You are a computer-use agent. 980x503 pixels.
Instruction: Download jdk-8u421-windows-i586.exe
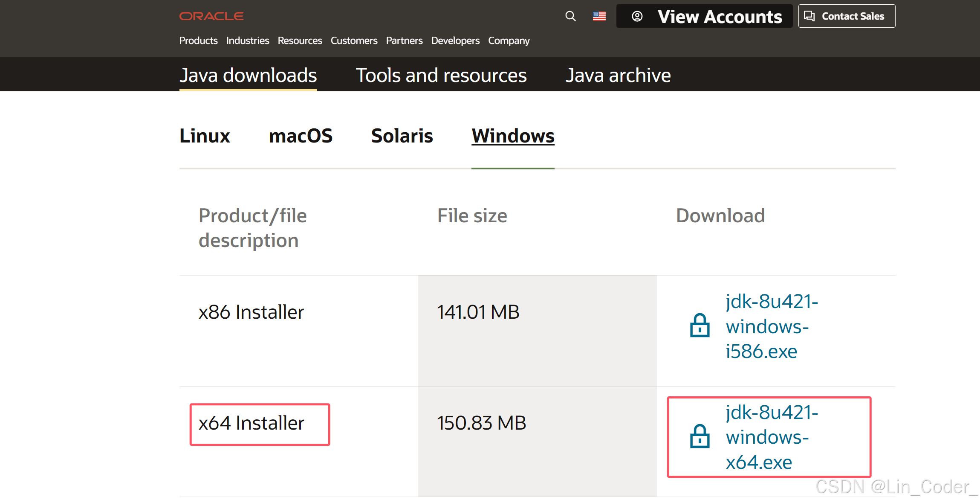(x=772, y=326)
